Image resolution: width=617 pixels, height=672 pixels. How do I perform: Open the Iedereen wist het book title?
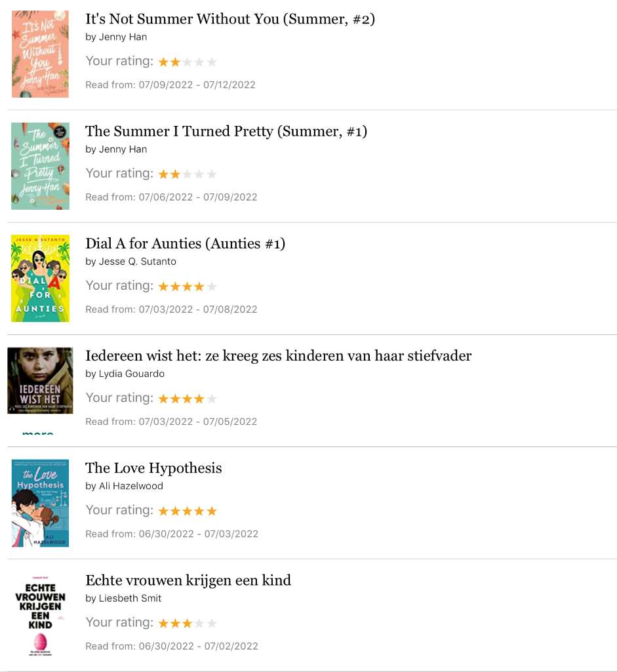pyautogui.click(x=279, y=356)
